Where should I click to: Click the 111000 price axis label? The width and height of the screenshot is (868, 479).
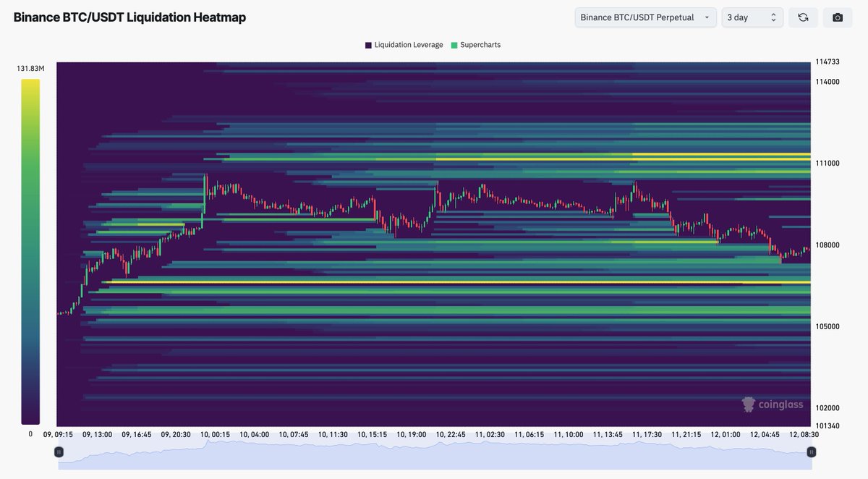[x=827, y=164]
